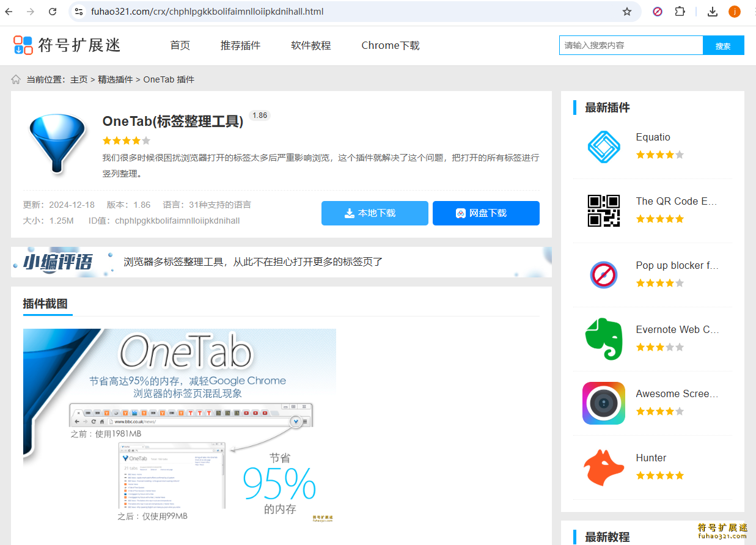Bookmark this page with the star

[x=627, y=12]
